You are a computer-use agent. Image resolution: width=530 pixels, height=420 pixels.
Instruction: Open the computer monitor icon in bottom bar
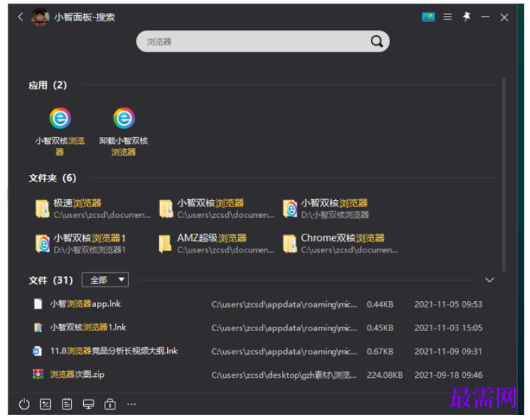pyautogui.click(x=88, y=404)
